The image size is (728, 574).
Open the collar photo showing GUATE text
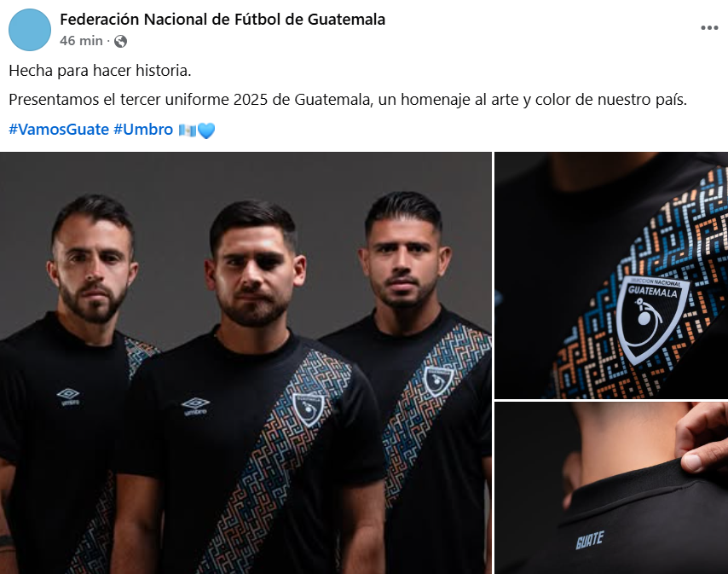611,488
